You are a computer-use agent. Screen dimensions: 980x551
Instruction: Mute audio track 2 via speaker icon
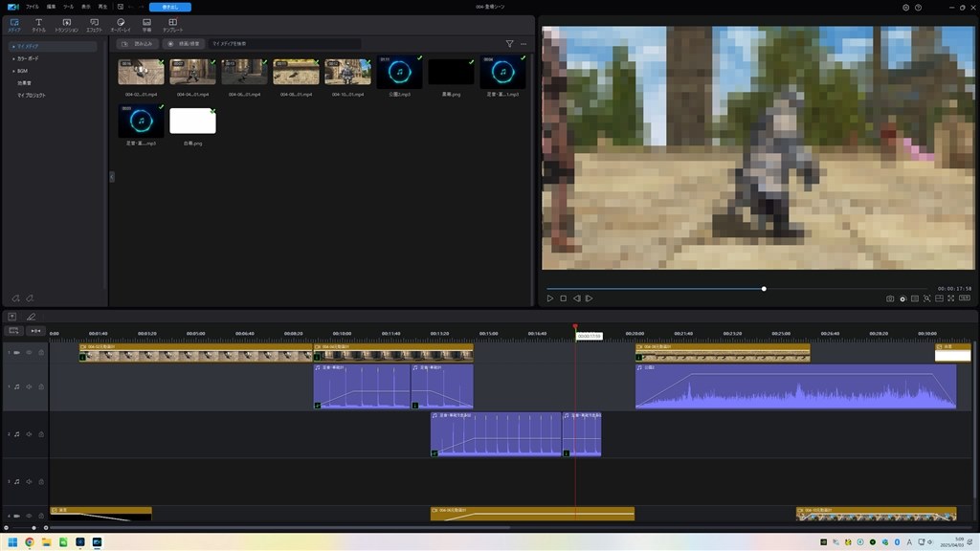(x=29, y=434)
